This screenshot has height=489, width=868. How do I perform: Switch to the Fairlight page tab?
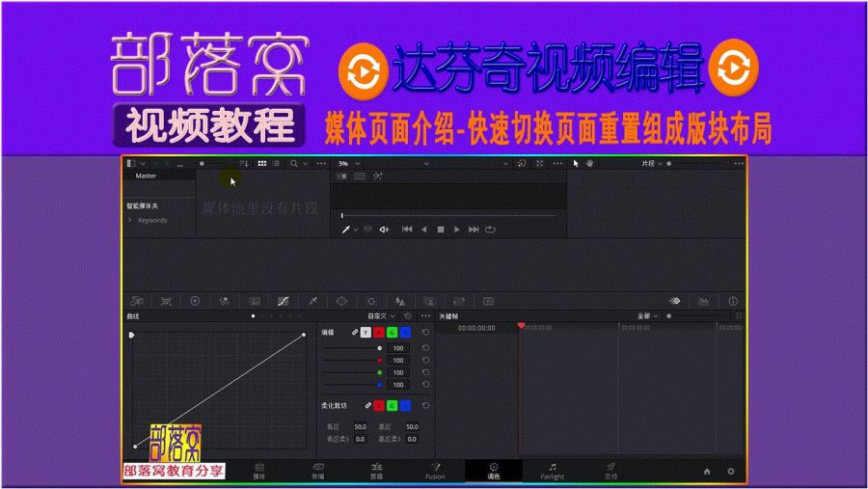tap(552, 472)
